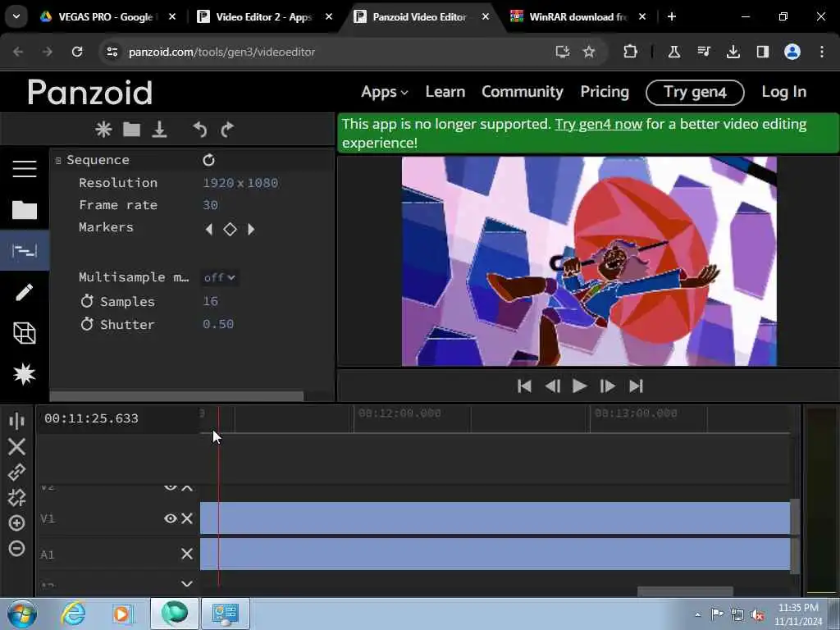Select the sequence settings sidebar tab

25,250
